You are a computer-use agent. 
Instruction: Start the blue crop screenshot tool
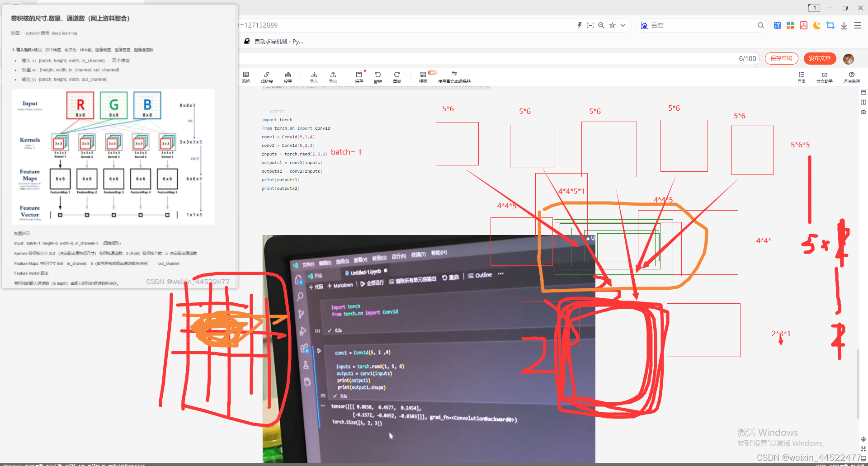[x=830, y=25]
